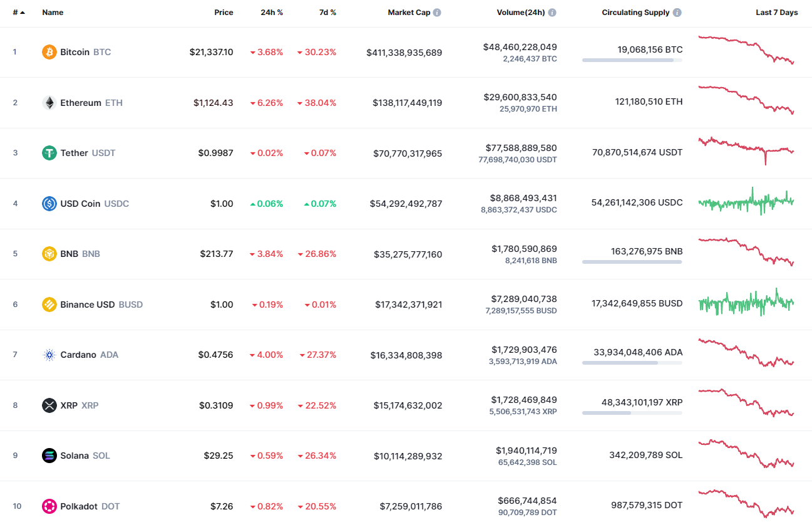Click the Market Cap info icon
The width and height of the screenshot is (812, 527).
pyautogui.click(x=437, y=13)
